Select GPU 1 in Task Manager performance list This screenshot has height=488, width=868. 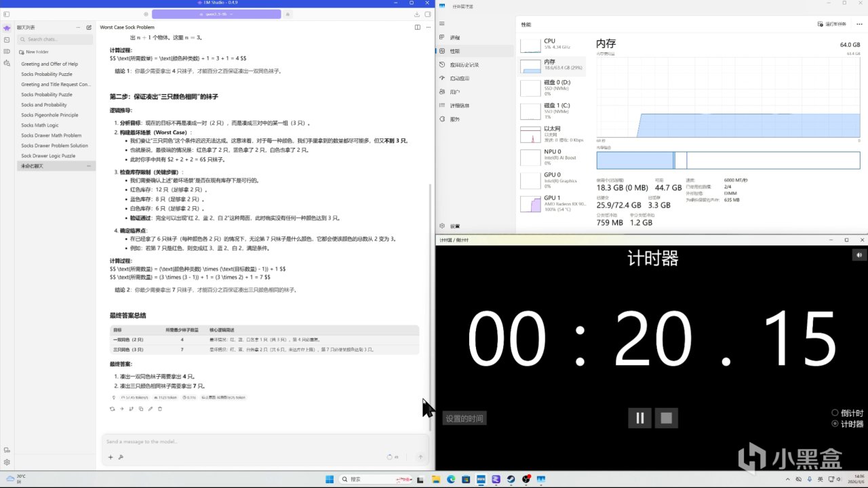click(x=552, y=203)
